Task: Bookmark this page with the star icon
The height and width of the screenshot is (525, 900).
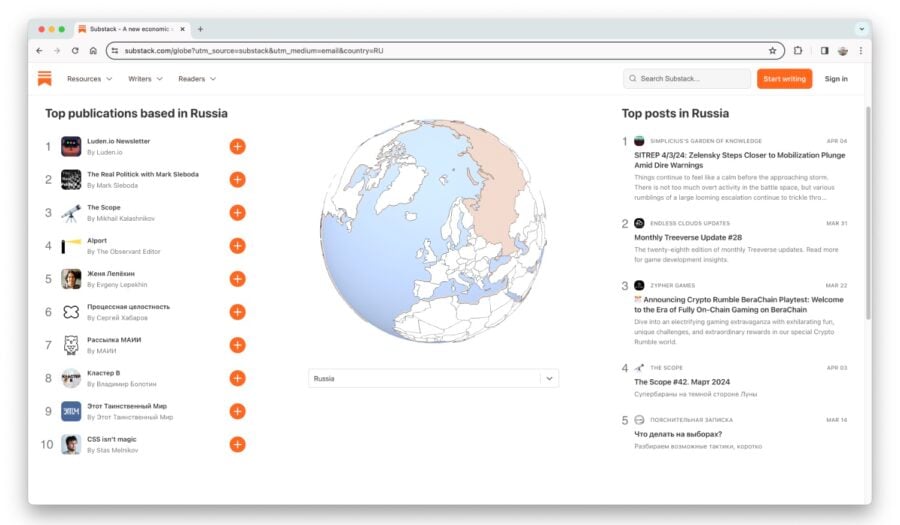Action: pos(773,50)
